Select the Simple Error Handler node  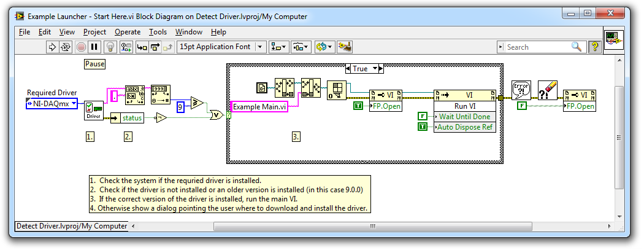[x=521, y=90]
